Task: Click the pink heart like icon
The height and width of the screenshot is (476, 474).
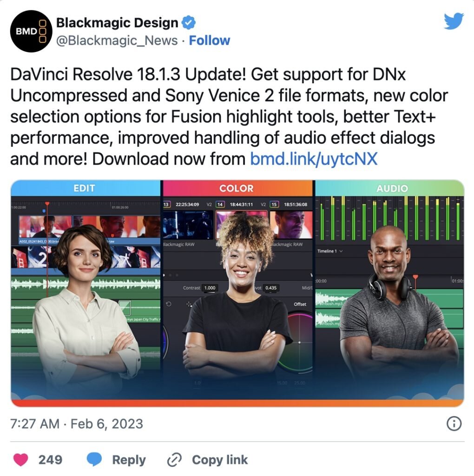Action: [20, 460]
